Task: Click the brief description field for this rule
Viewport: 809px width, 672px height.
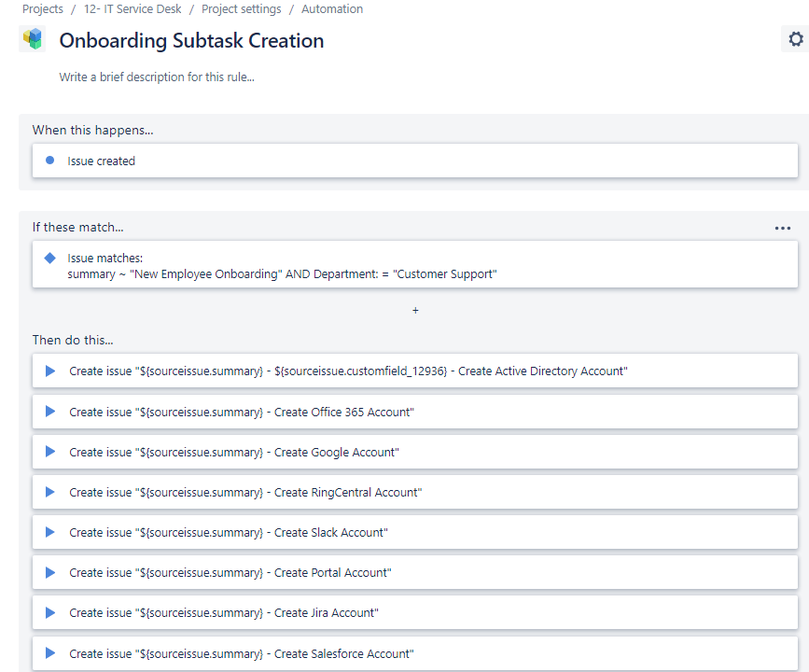Action: tap(157, 77)
